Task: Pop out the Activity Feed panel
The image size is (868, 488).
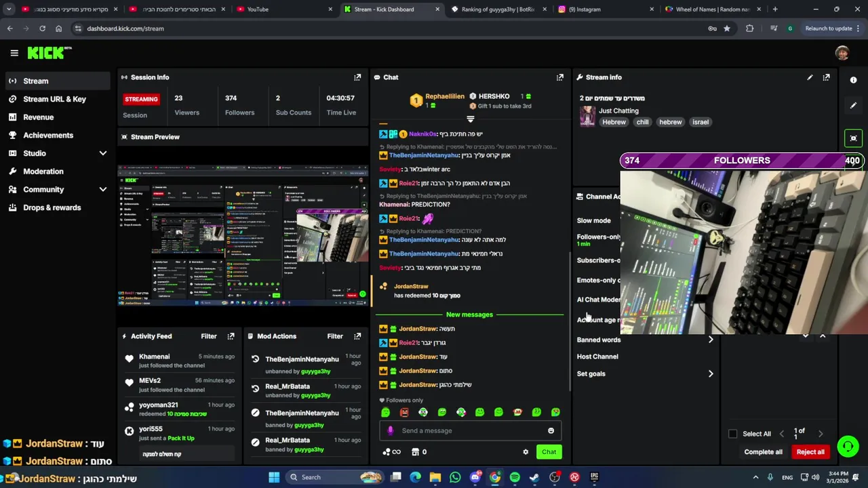Action: (231, 336)
